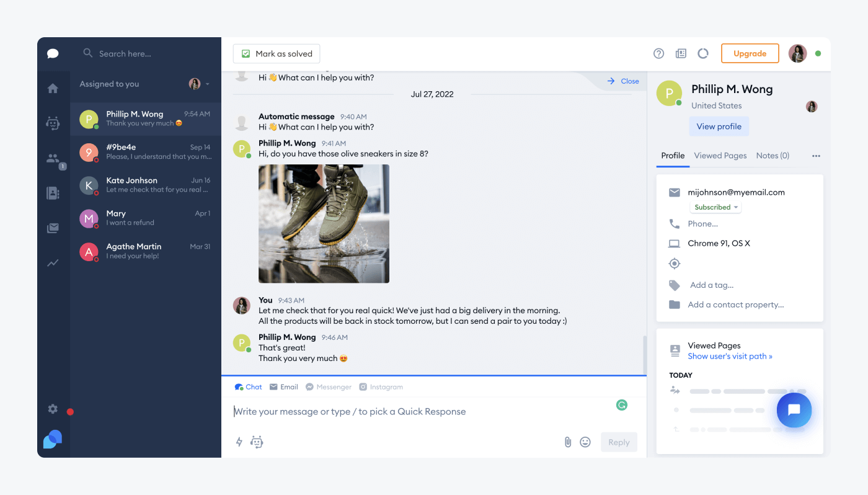Click Show user's visit path link

coord(730,355)
